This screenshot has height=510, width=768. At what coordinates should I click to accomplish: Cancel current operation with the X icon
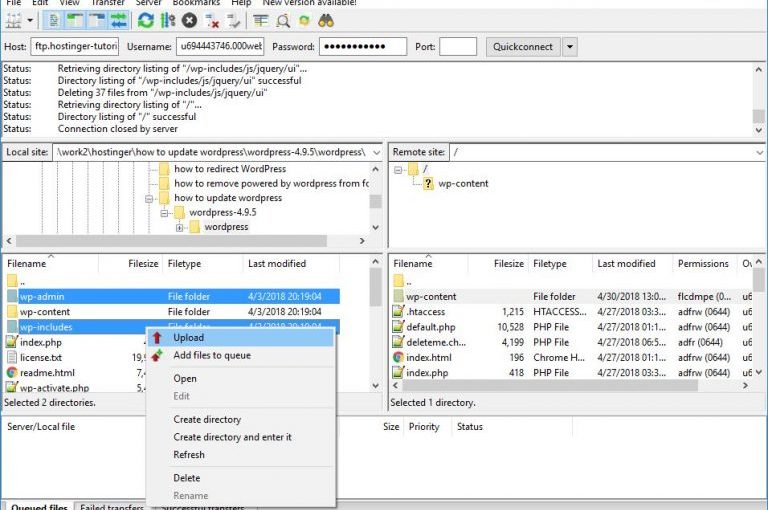point(189,20)
